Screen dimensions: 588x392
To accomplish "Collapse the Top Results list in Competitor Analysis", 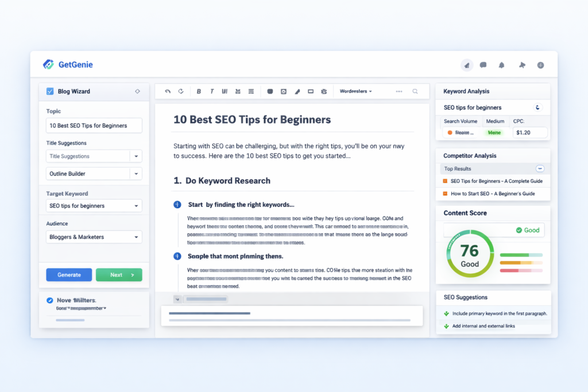I will click(540, 168).
